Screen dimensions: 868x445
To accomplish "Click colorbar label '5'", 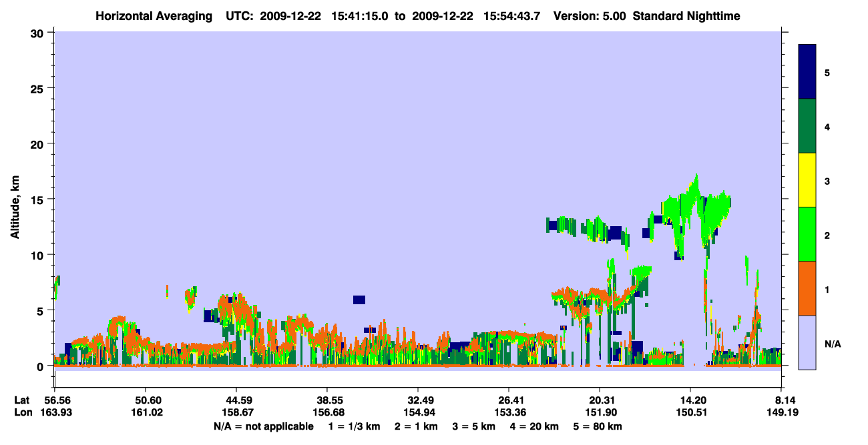I will 827,73.
